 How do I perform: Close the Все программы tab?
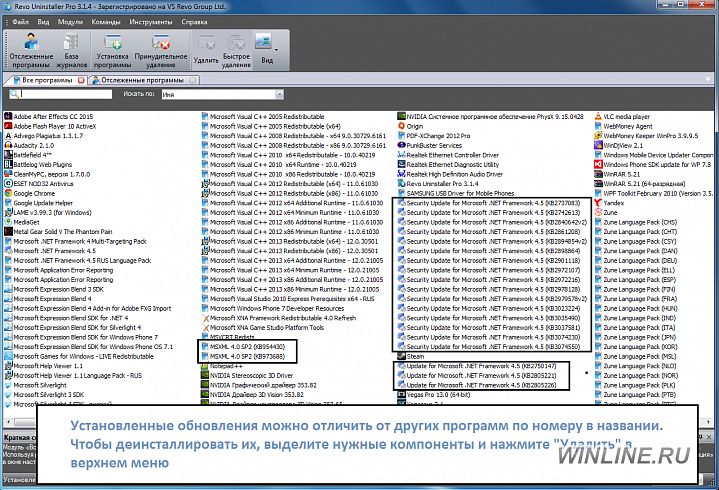(x=79, y=78)
